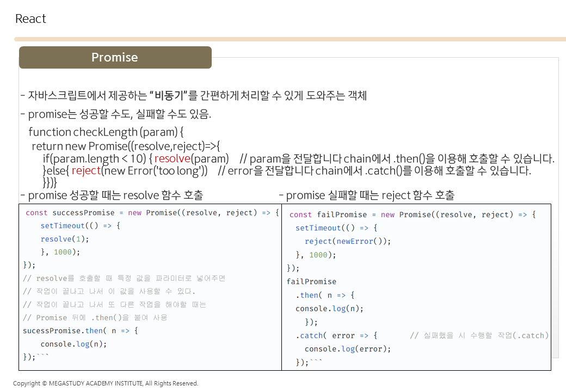Click "function checkLength(param) {" text
Viewport: 566px width, 392px height.
click(x=106, y=132)
